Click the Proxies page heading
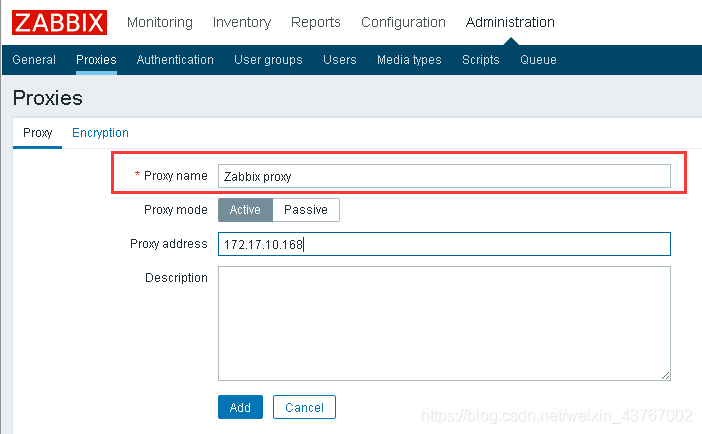The height and width of the screenshot is (434, 702). [x=47, y=98]
